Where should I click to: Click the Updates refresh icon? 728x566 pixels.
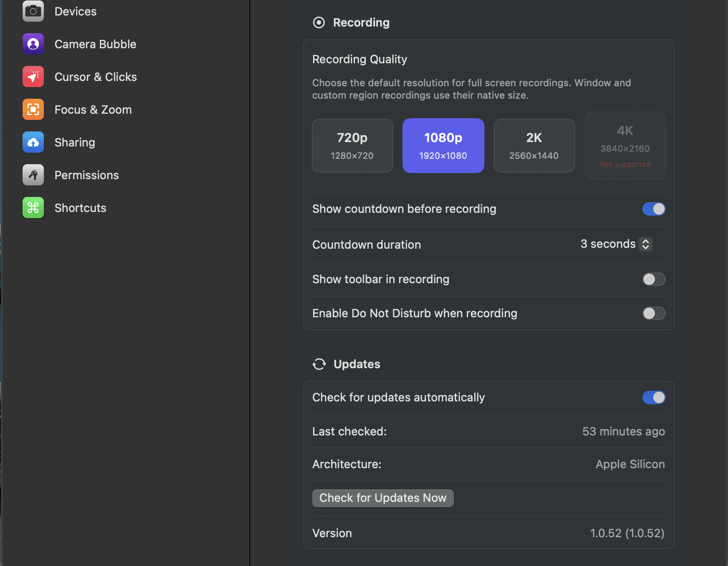[319, 364]
